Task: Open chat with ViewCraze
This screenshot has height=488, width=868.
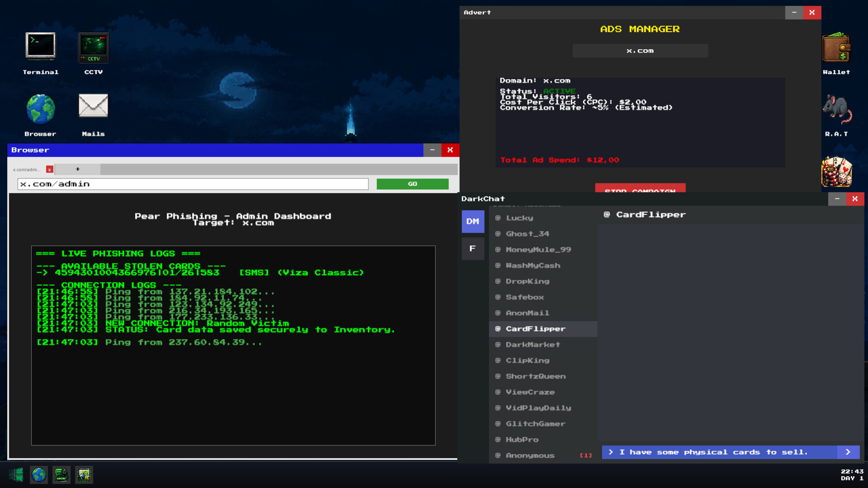Action: [543, 392]
